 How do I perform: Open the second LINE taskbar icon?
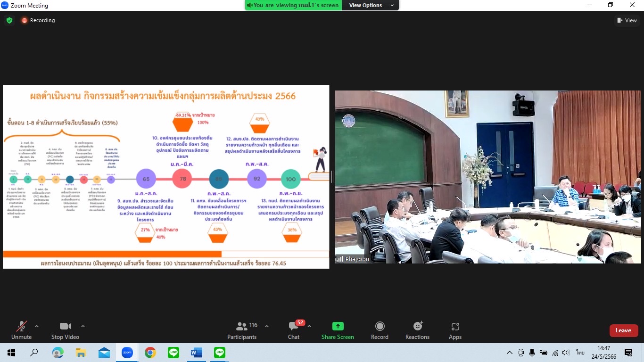[x=219, y=353]
